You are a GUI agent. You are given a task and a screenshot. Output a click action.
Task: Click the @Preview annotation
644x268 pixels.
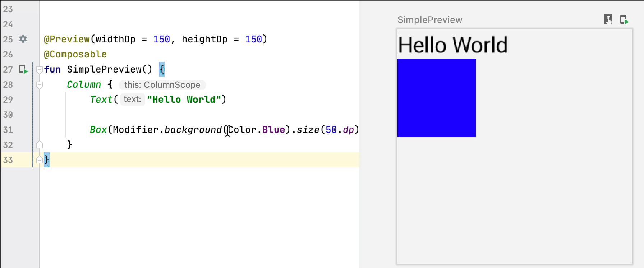(x=67, y=39)
